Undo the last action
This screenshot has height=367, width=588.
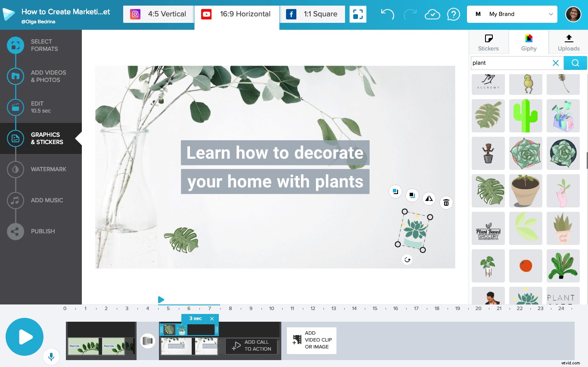[x=387, y=14]
